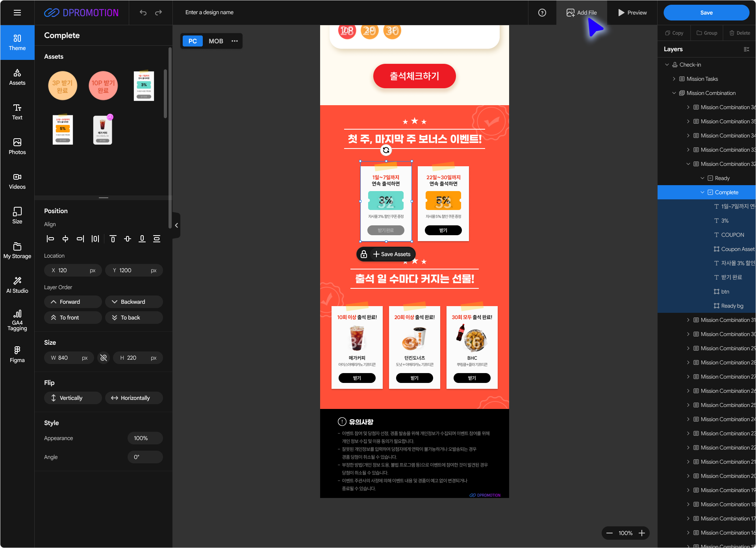Collapse the Check-in layer group
Image resolution: width=756 pixels, height=548 pixels.
pyautogui.click(x=667, y=65)
